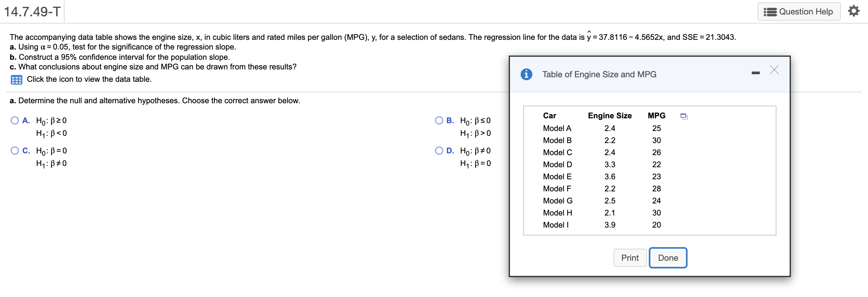Click the H1: β<0 line of option A
The width and height of the screenshot is (868, 297).
pyautogui.click(x=51, y=134)
